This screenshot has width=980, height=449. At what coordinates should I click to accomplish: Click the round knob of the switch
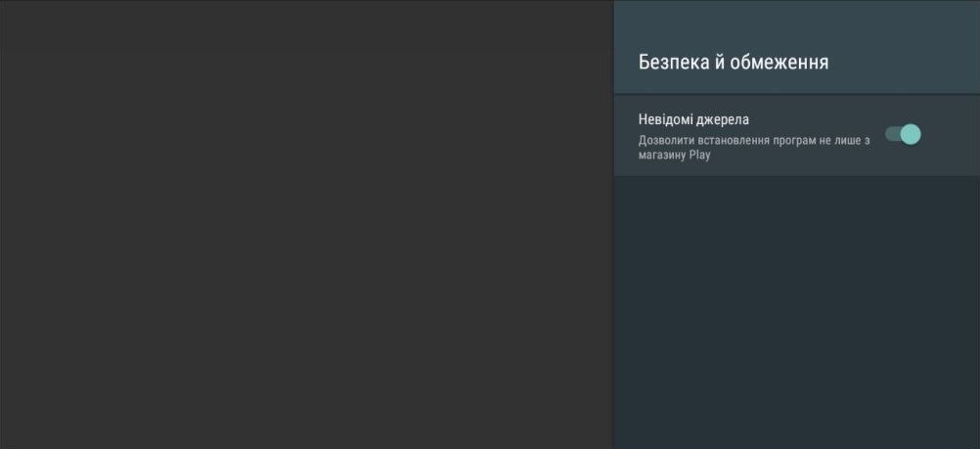tap(911, 134)
